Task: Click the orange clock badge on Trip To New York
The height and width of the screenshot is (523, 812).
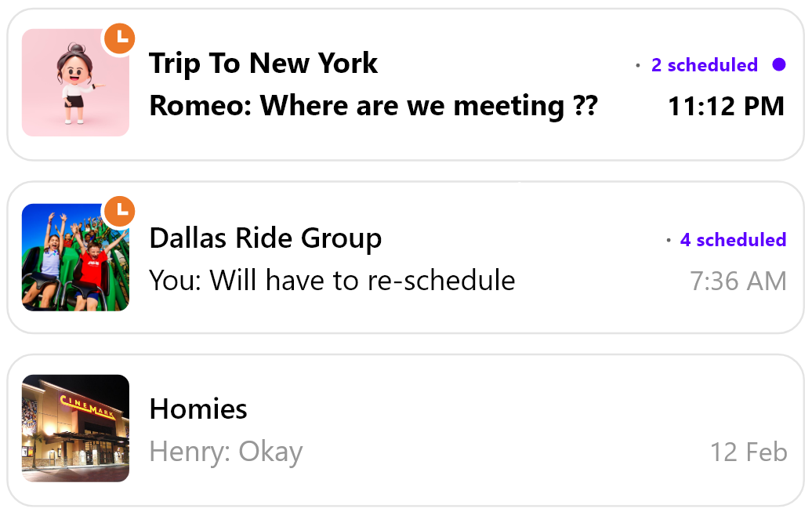Action: tap(120, 38)
